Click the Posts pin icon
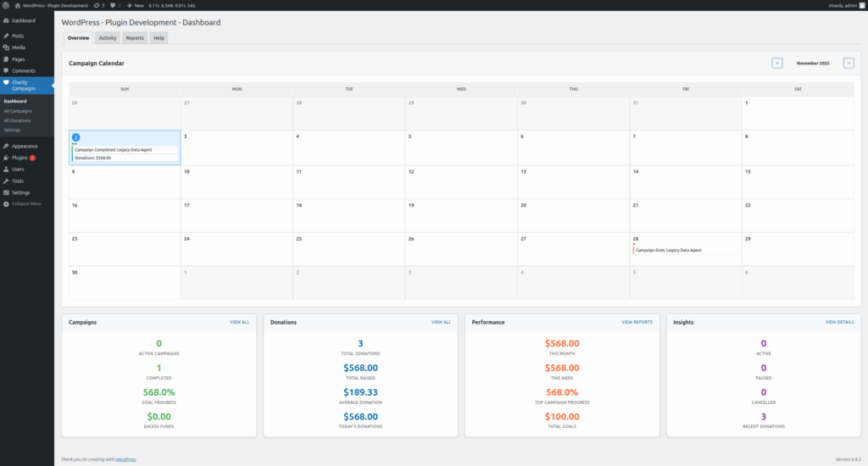The image size is (868, 466). (x=6, y=36)
